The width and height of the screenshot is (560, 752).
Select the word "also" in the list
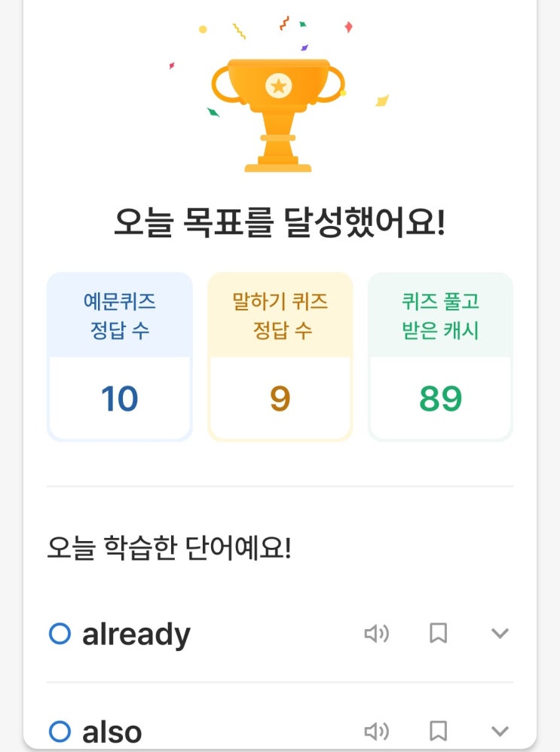pyautogui.click(x=112, y=732)
